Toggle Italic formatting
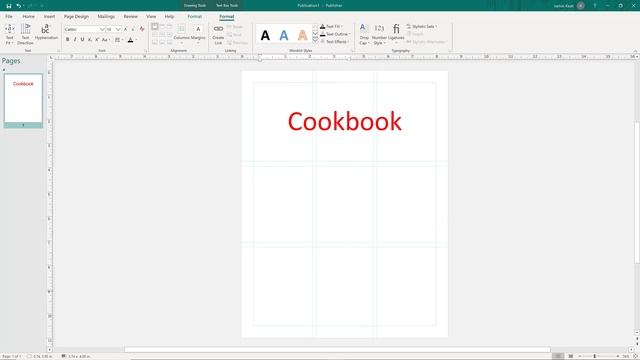Image resolution: width=640 pixels, height=360 pixels. pos(75,40)
